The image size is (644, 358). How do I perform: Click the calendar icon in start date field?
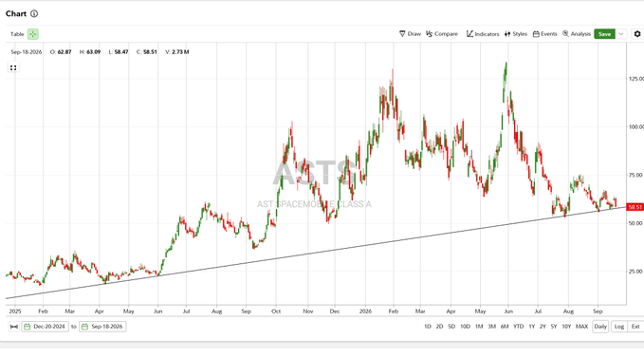(28, 327)
